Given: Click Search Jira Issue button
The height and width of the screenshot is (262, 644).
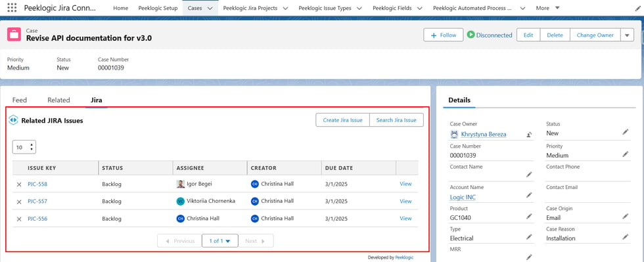Looking at the screenshot, I should click(x=397, y=120).
